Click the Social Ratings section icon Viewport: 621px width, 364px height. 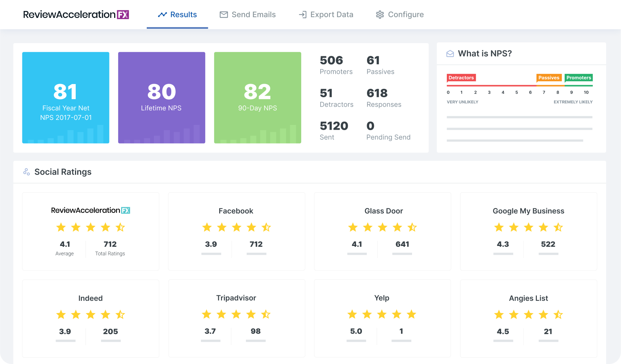click(x=26, y=172)
